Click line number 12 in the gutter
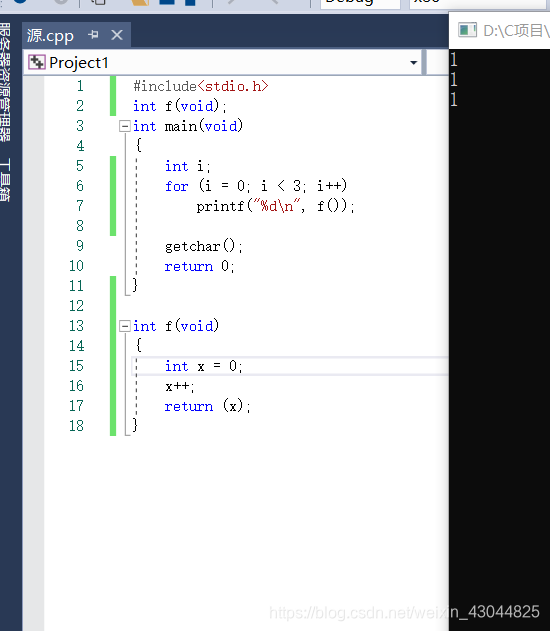This screenshot has height=631, width=550. pos(76,306)
